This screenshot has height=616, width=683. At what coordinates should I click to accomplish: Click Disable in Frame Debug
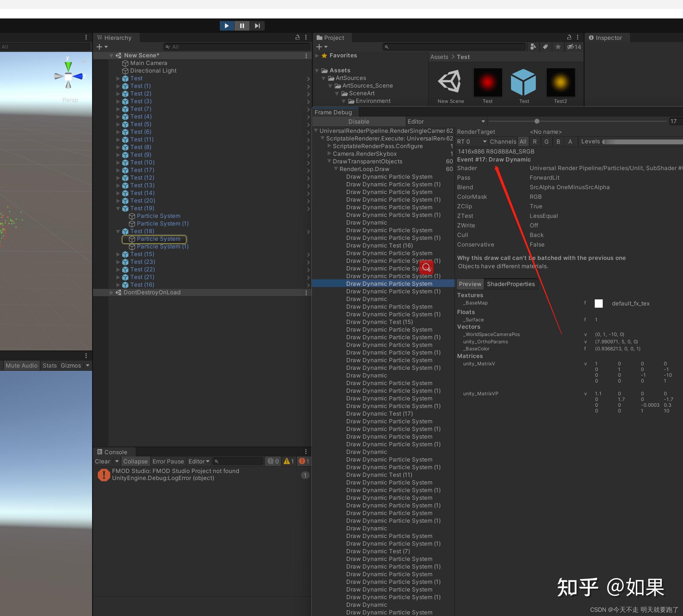tap(359, 121)
